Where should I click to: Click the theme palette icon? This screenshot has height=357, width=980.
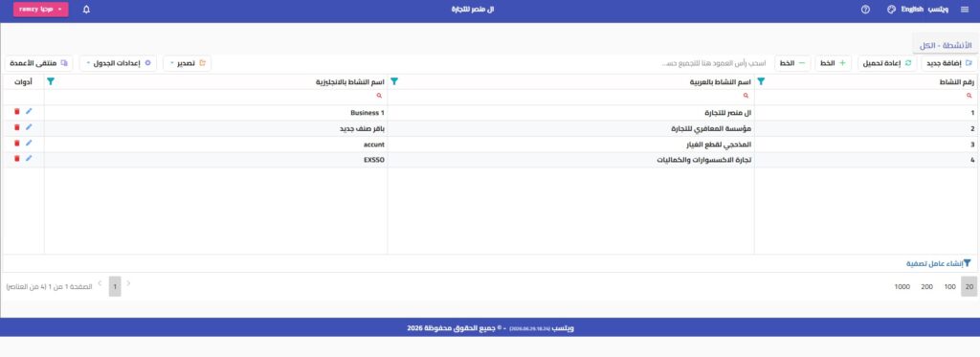[891, 10]
